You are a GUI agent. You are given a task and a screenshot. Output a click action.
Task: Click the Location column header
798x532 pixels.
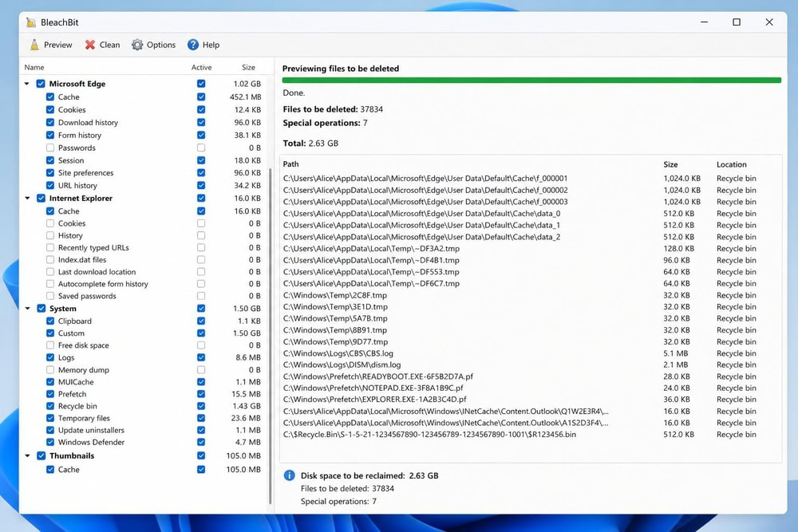tap(731, 164)
